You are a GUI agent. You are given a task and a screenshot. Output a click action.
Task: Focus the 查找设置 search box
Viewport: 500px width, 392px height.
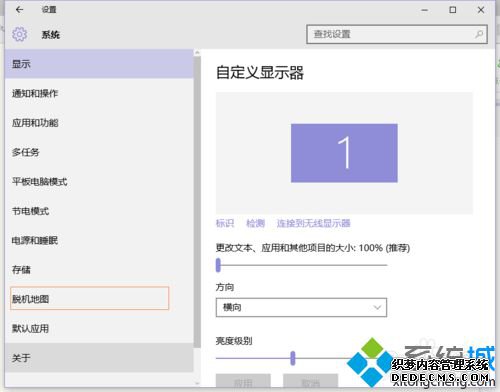[397, 34]
